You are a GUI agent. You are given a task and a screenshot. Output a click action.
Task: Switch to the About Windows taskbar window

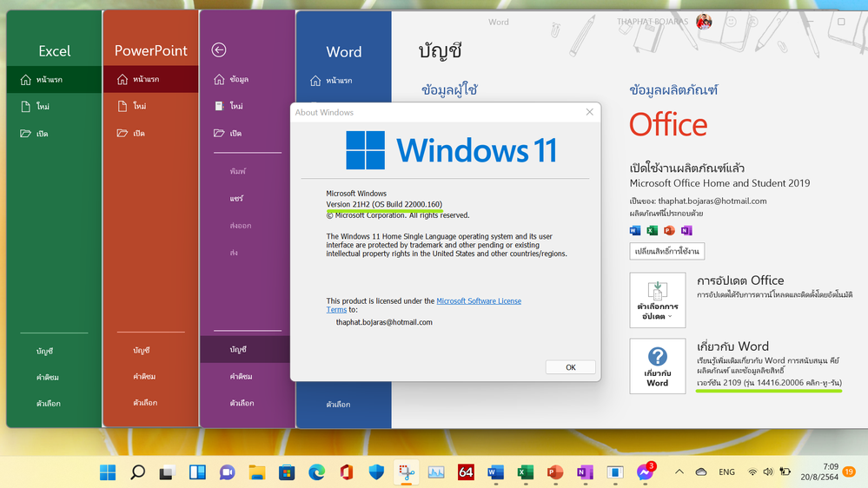pos(615,472)
